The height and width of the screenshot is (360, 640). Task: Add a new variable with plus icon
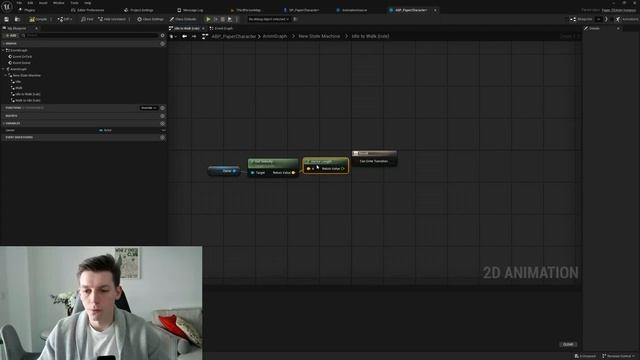[x=162, y=123]
